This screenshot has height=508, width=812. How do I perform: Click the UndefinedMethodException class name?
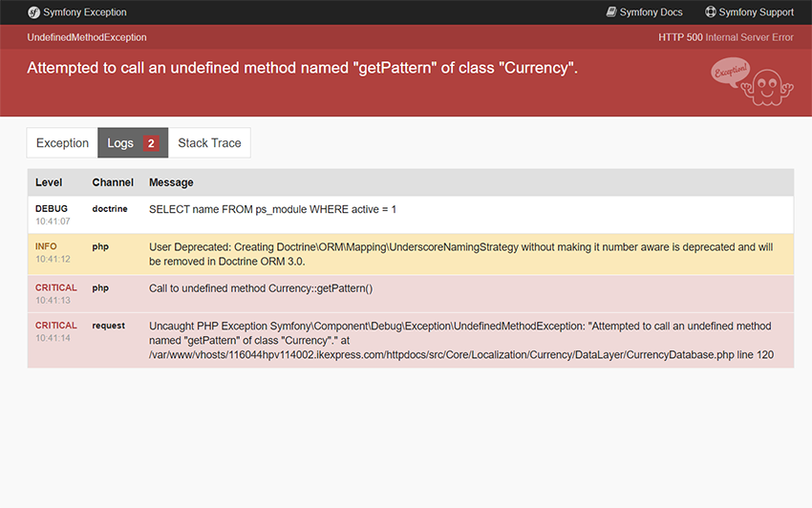(87, 37)
